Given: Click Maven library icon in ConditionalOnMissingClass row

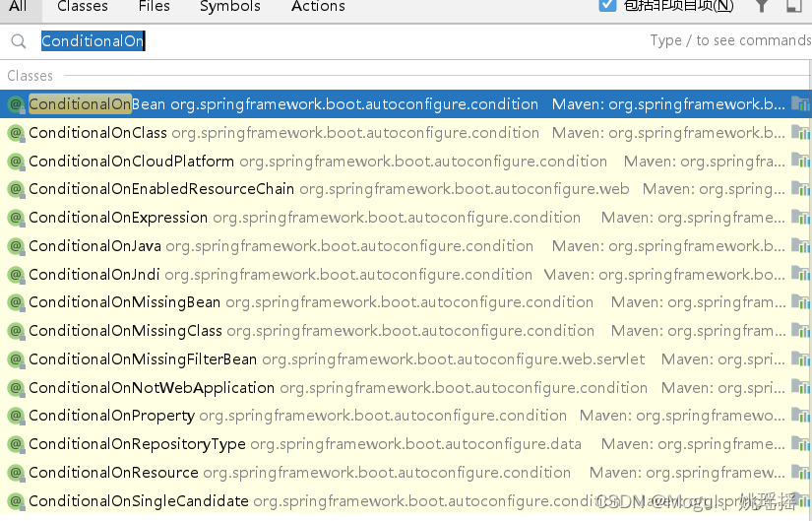Looking at the screenshot, I should [x=800, y=331].
